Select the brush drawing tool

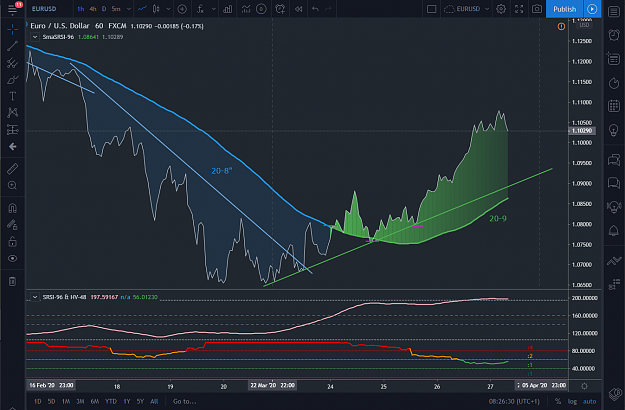pyautogui.click(x=12, y=80)
